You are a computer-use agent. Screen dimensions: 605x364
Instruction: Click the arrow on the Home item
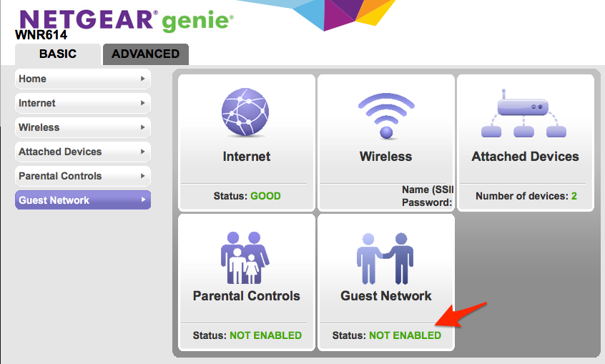pos(143,79)
